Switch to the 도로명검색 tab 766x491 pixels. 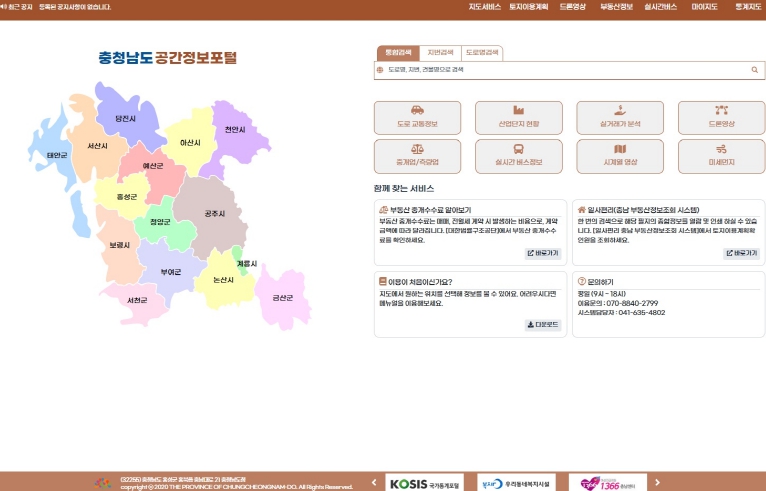(x=482, y=52)
